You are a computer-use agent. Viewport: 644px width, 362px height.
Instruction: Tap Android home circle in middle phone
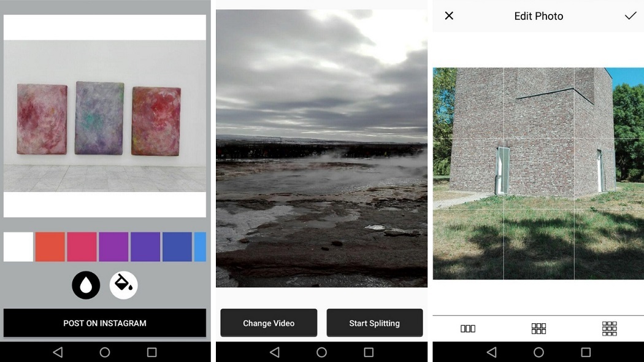[x=321, y=352]
